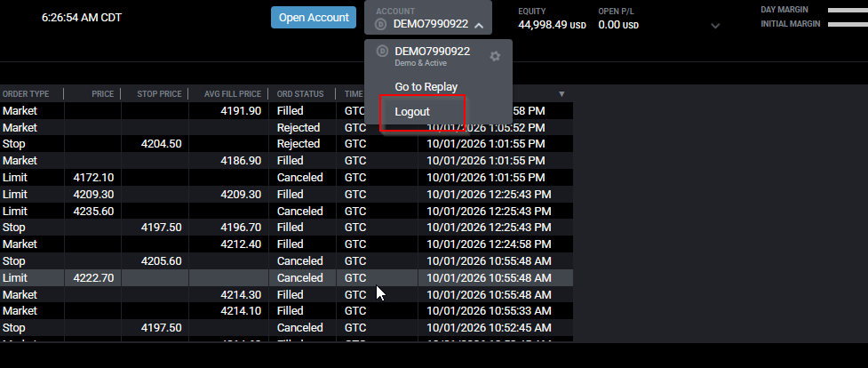Select the avg fill price 4196.70 cell
The image size is (868, 368).
coord(241,228)
